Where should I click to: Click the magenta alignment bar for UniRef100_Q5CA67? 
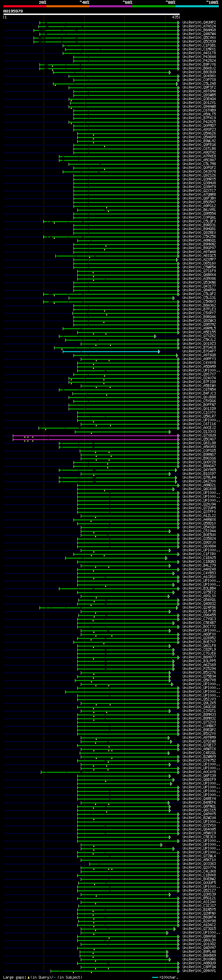click(96, 439)
